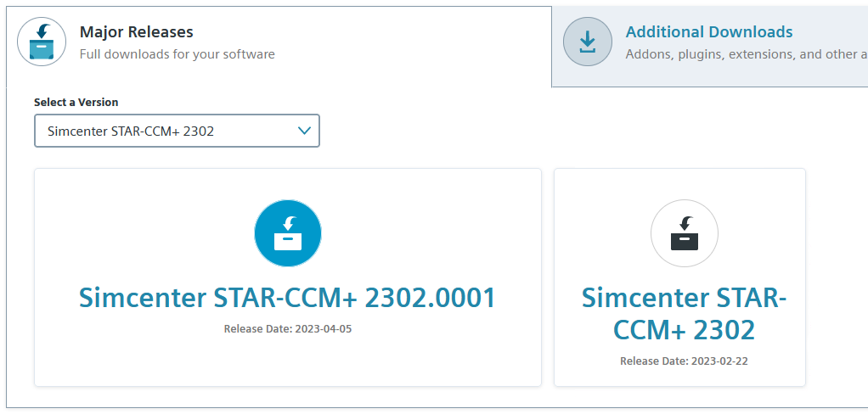This screenshot has height=414, width=868.
Task: Click the Additional Downloads arrow icon
Action: 588,42
